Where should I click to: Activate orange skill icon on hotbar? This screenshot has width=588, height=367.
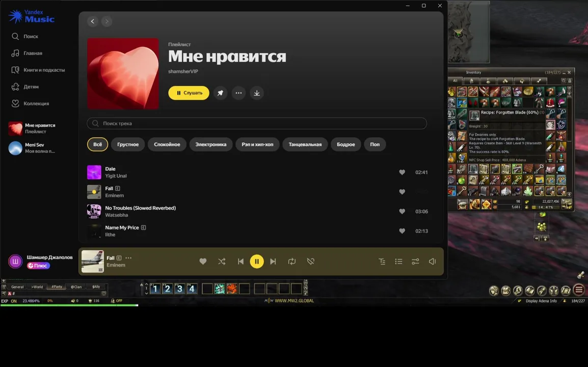[232, 289]
